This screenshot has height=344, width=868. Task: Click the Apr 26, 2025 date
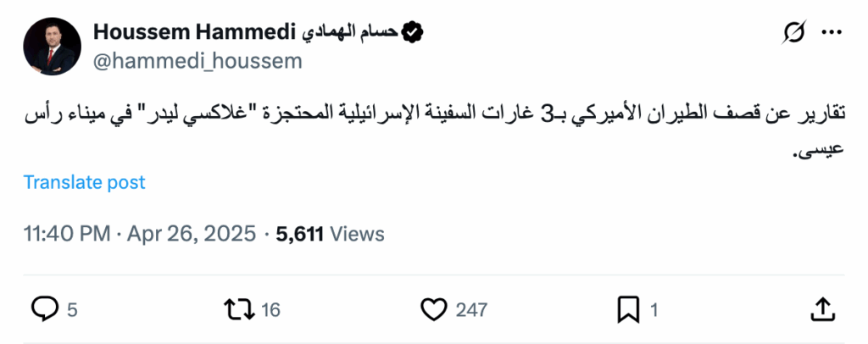point(192,234)
